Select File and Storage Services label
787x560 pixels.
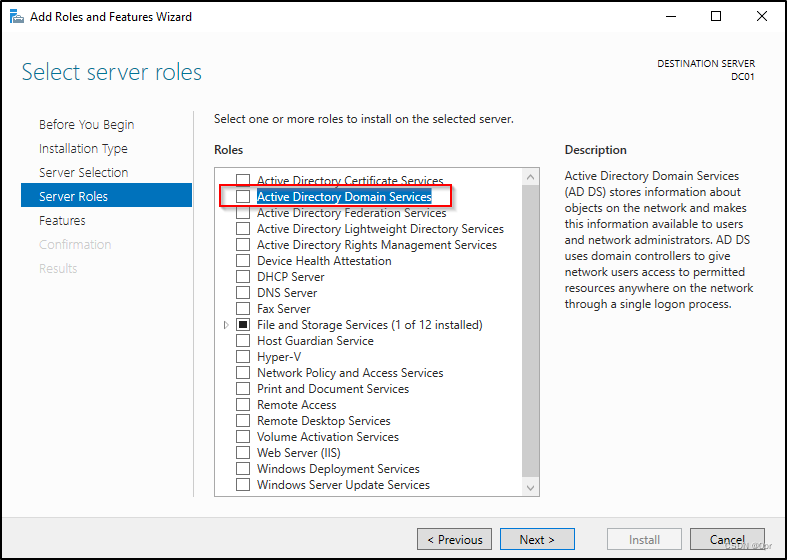click(370, 325)
